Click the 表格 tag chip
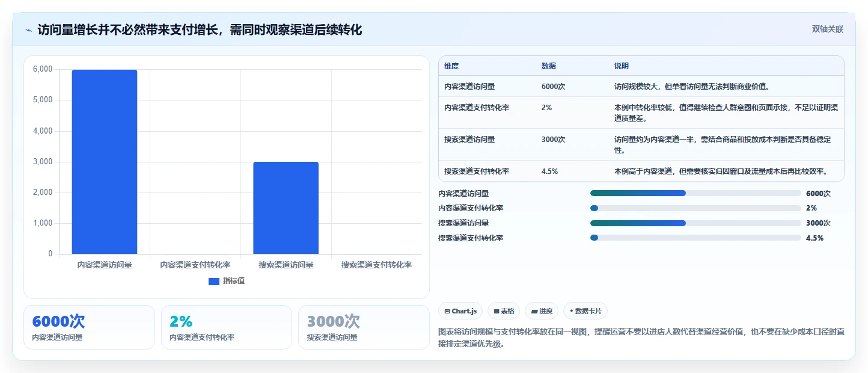The width and height of the screenshot is (868, 373). tap(504, 311)
